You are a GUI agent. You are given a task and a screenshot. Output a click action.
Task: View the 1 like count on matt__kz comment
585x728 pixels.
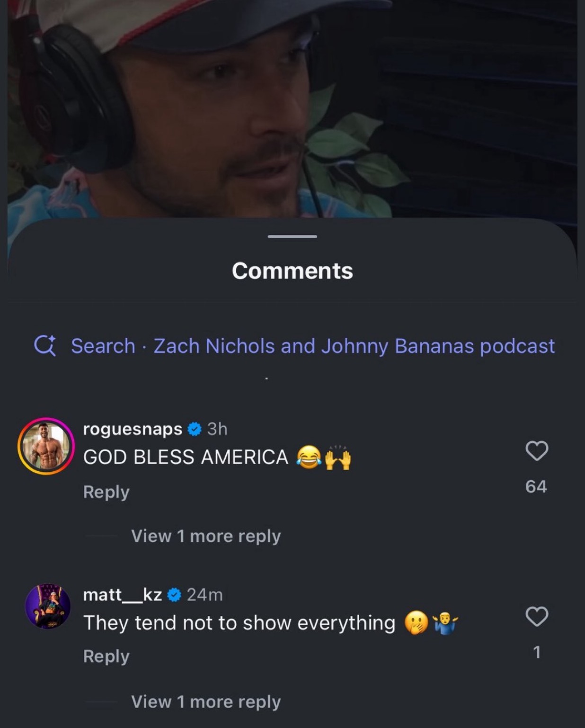[537, 652]
